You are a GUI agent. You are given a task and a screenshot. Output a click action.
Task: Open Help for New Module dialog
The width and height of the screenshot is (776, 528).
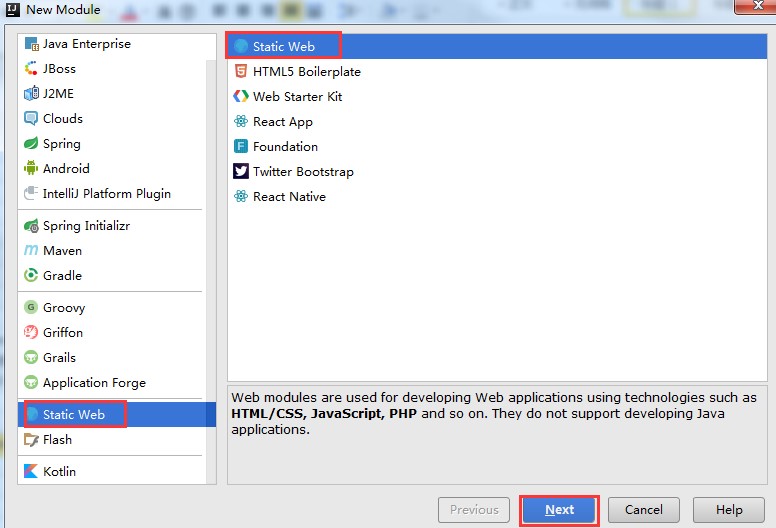coord(729,510)
